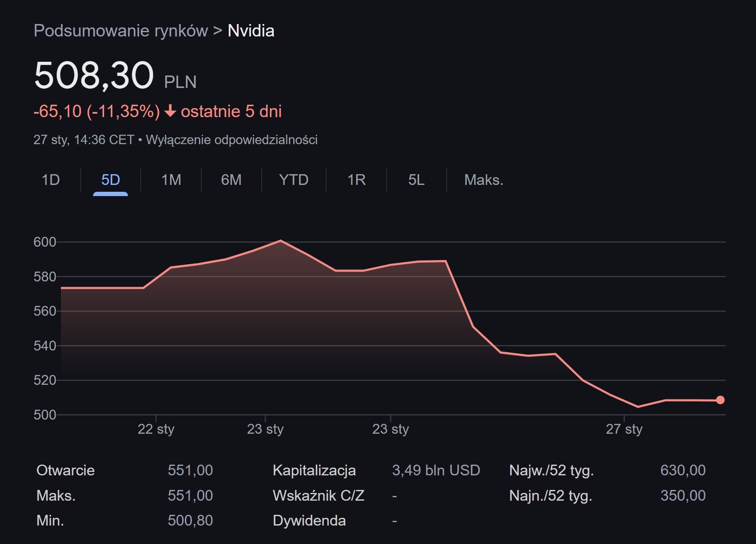Click the chart's latest price dot
This screenshot has width=756, height=544.
[720, 400]
